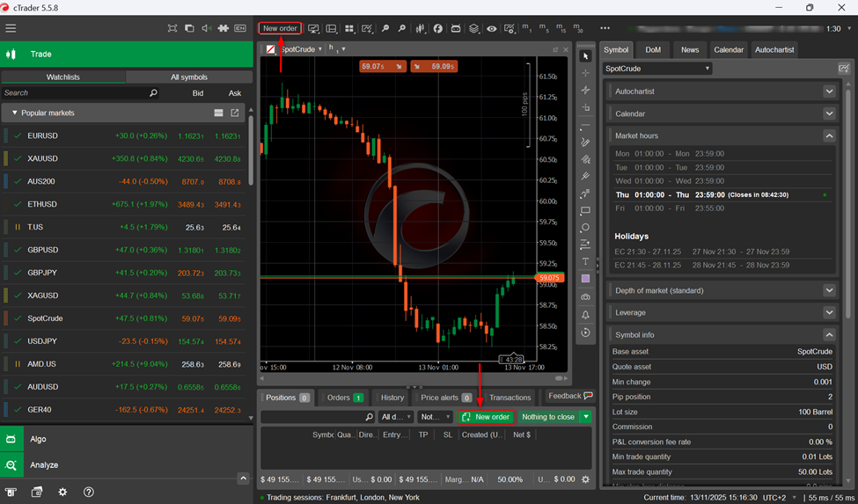Click the watchlist Search field
This screenshot has width=858, height=504.
pyautogui.click(x=75, y=93)
